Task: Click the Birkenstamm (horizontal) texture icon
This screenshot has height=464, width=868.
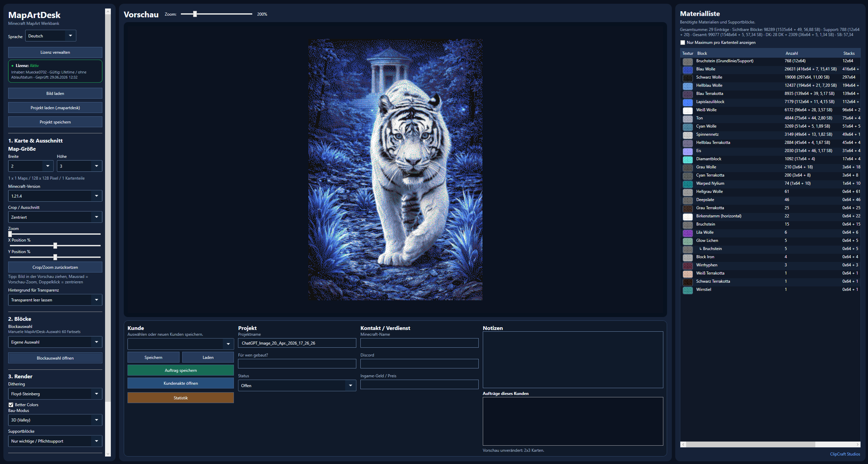Action: click(687, 216)
